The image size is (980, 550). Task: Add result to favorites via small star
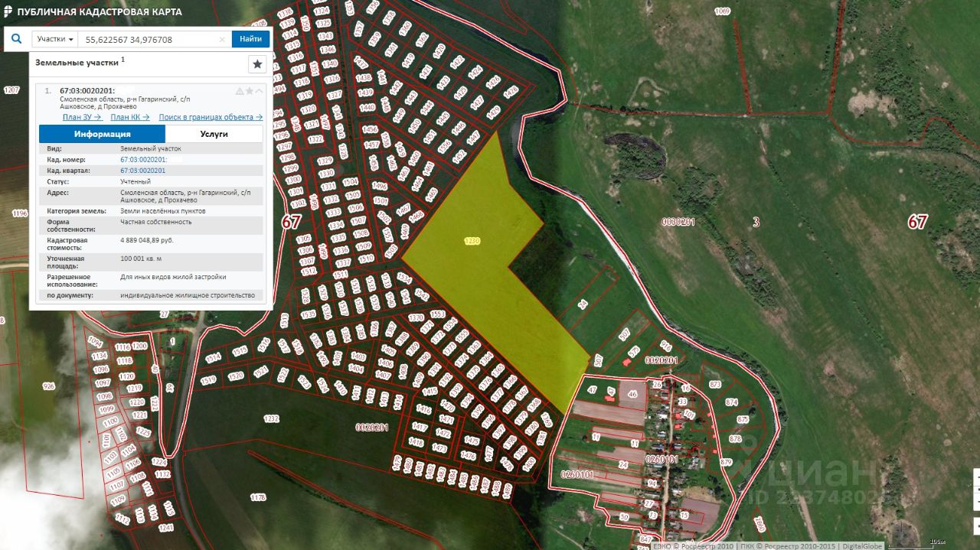pos(250,91)
